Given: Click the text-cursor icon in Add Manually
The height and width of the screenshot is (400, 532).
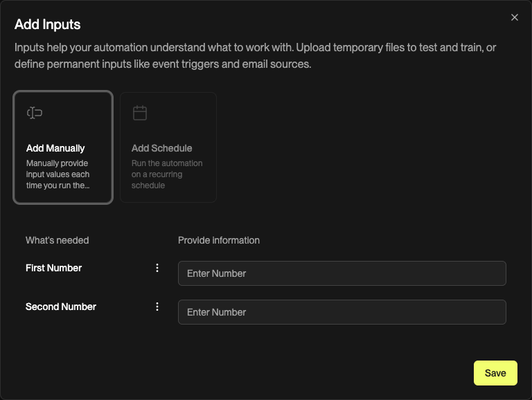Looking at the screenshot, I should pyautogui.click(x=35, y=113).
